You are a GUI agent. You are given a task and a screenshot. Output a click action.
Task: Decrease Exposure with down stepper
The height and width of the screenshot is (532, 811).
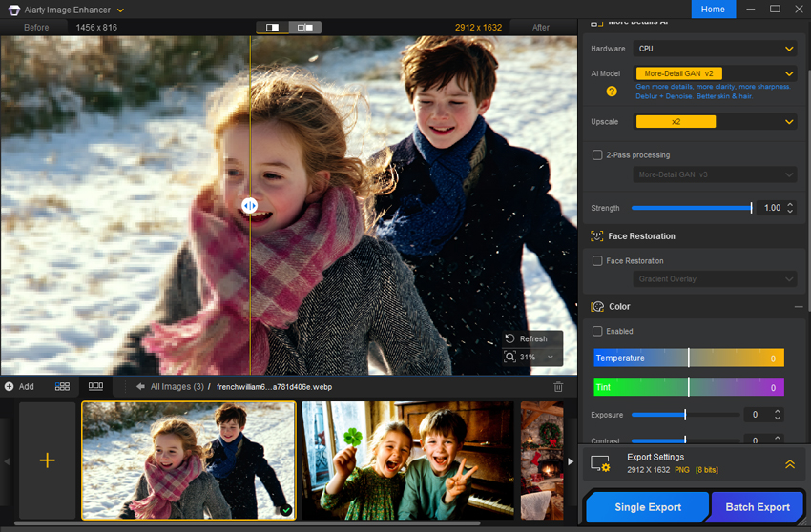pos(778,418)
